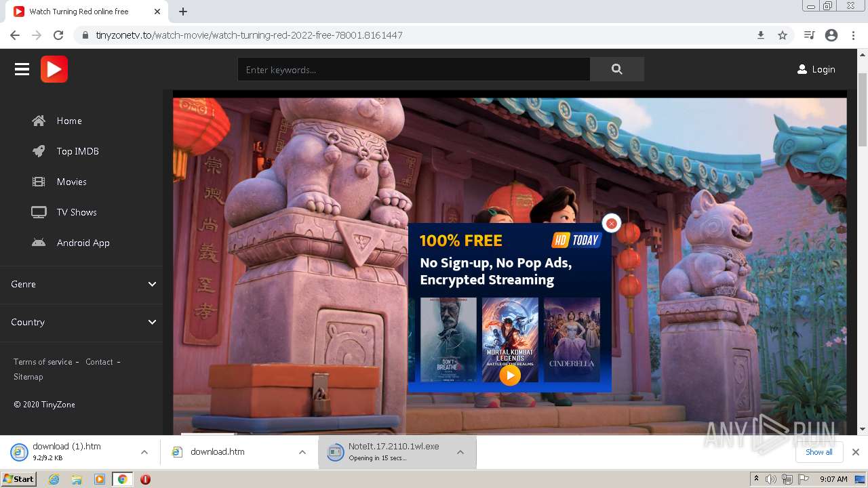Open the Windows Start menu

18,479
